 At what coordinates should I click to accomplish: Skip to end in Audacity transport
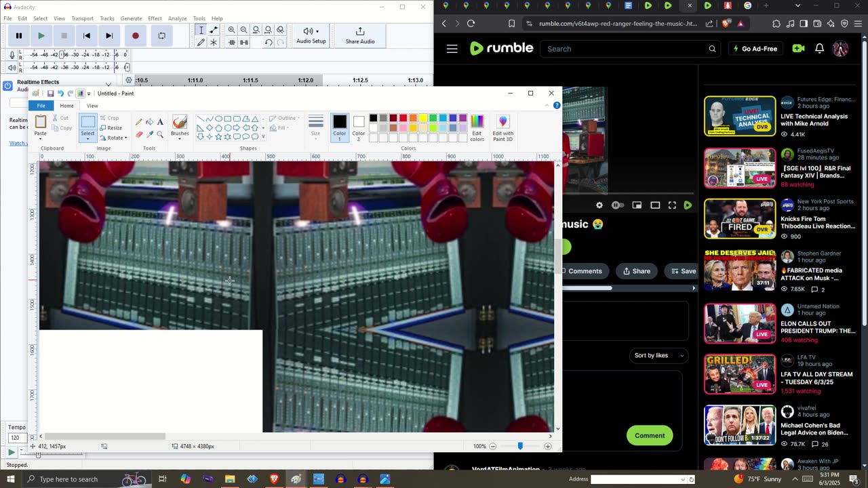click(109, 36)
